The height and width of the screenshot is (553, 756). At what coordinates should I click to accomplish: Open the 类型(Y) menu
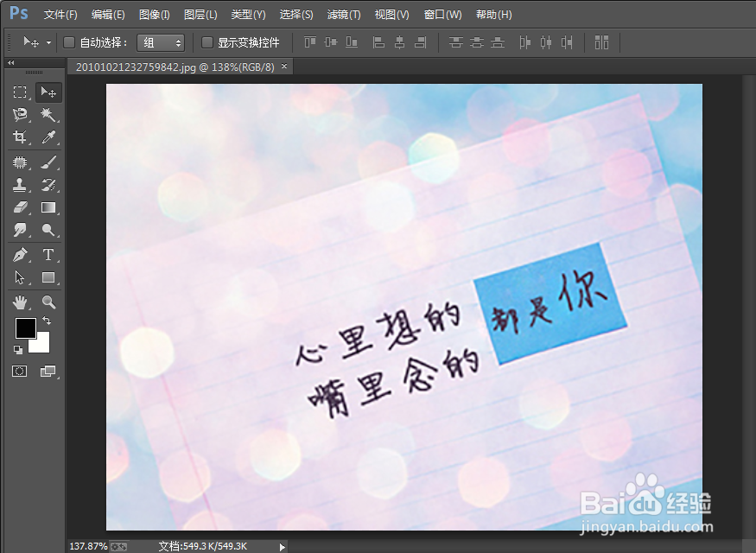click(x=248, y=15)
